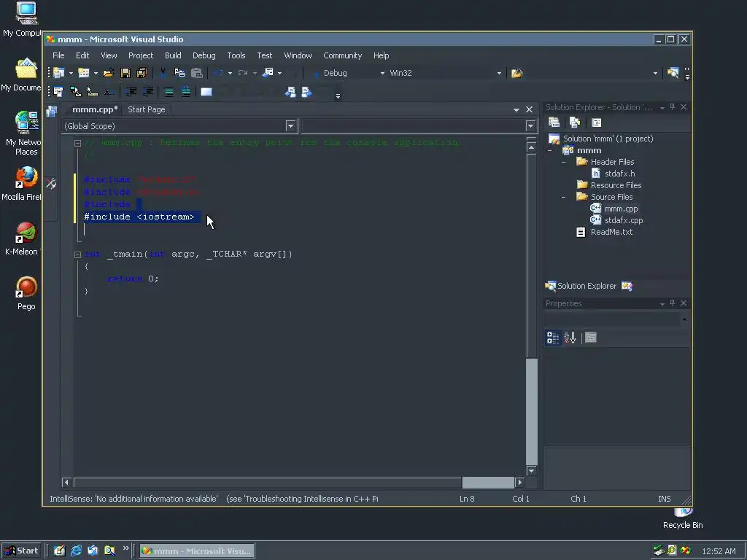Click the Property Pages icon in Properties
747x560 pixels.
(x=591, y=338)
